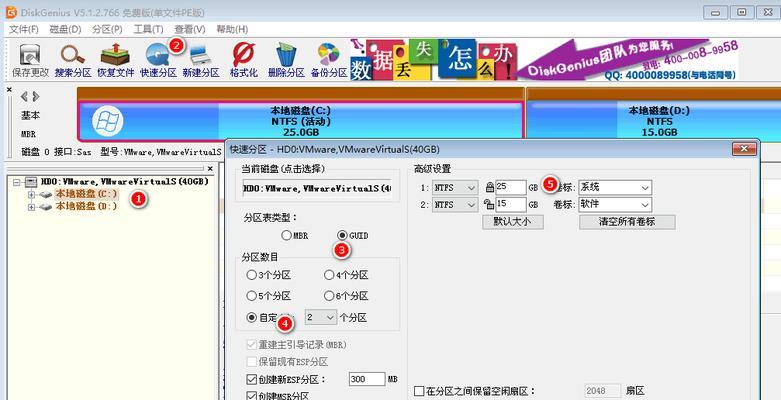The image size is (781, 400).
Task: Enable reserve free sectors between partitions checkbox
Action: pos(419,391)
